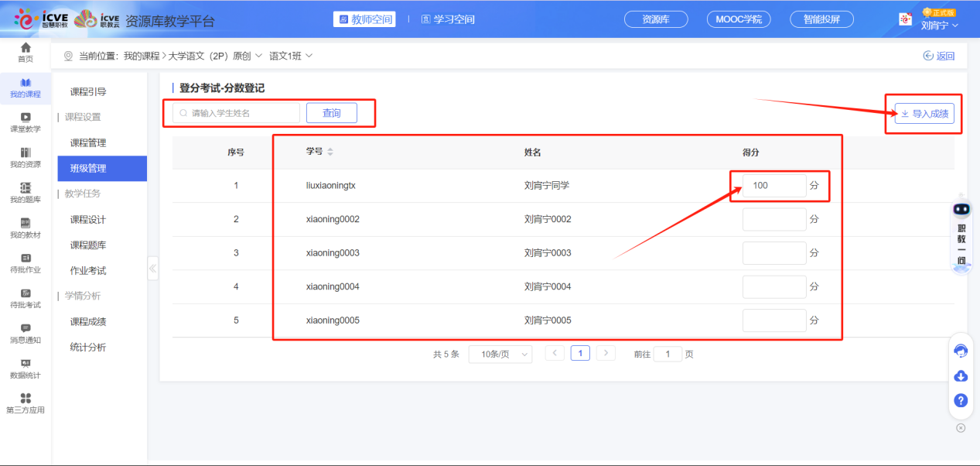Open the 首页 home icon in sidebar
980x466 pixels.
(26, 52)
